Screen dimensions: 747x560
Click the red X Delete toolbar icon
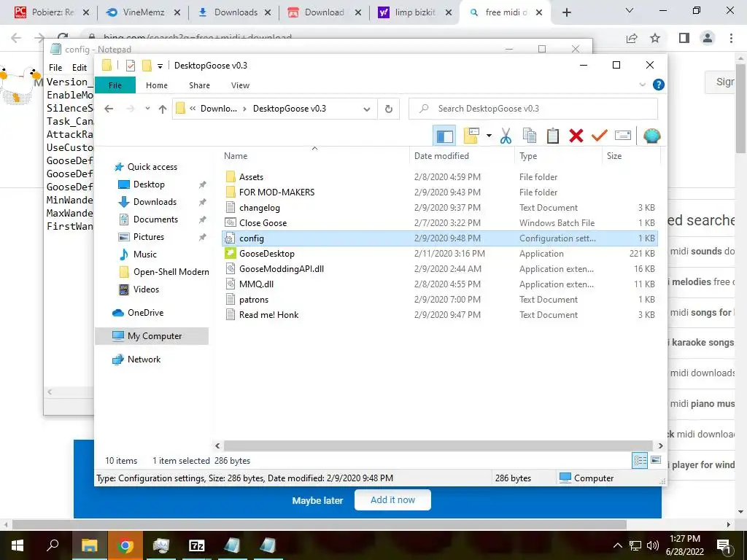(576, 136)
